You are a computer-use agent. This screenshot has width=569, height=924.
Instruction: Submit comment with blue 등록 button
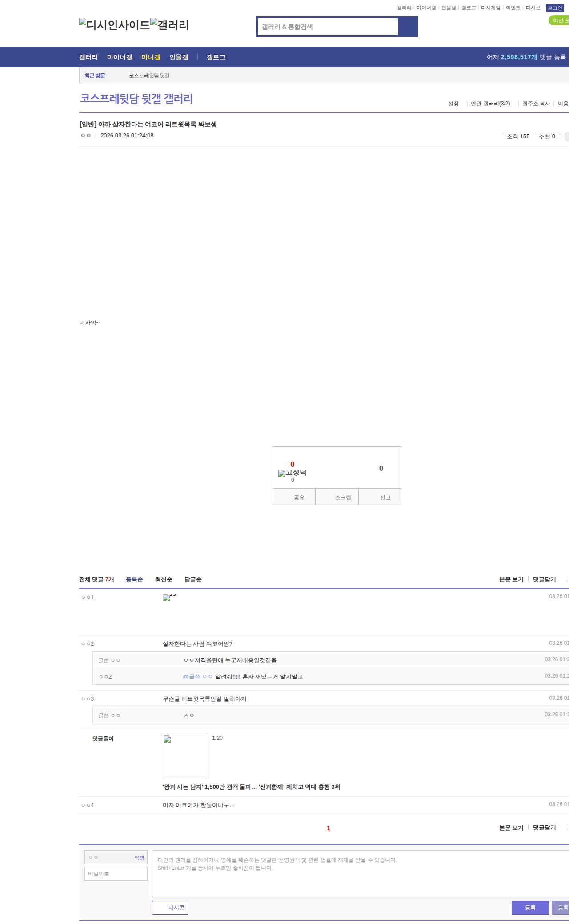[530, 908]
